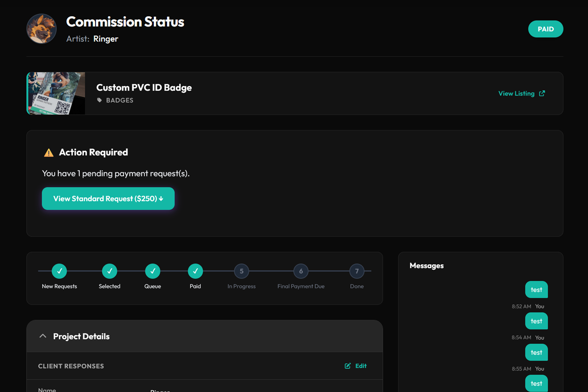
Task: Click the external link icon beside View Listing
Action: pos(542,94)
